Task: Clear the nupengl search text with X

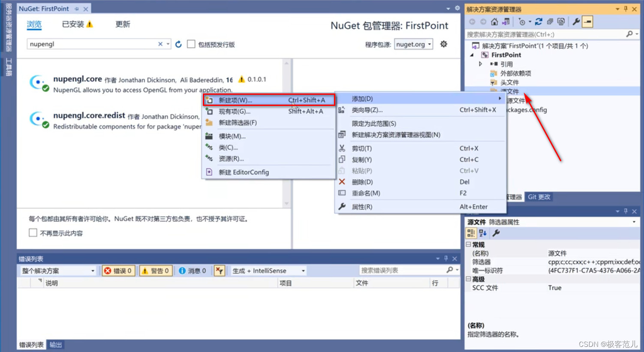Action: point(160,44)
